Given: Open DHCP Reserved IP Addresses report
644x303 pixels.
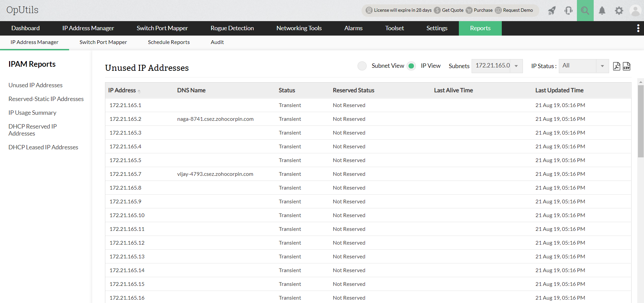Looking at the screenshot, I should [33, 130].
